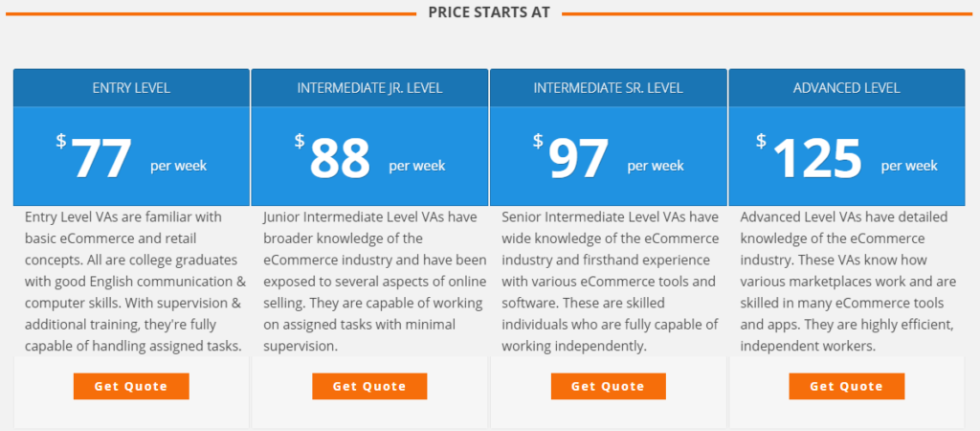This screenshot has width=980, height=431.
Task: Click Get Quote under Entry Level
Action: (131, 386)
